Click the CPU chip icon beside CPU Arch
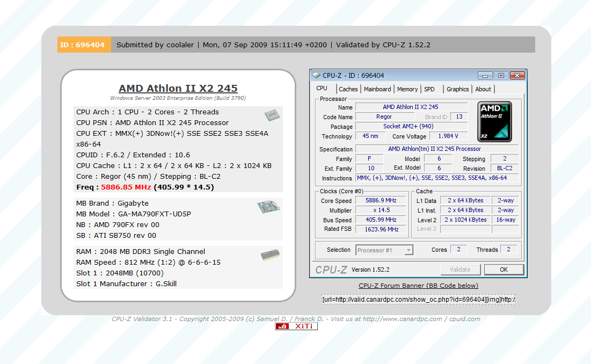The width and height of the screenshot is (591, 364). click(x=272, y=114)
